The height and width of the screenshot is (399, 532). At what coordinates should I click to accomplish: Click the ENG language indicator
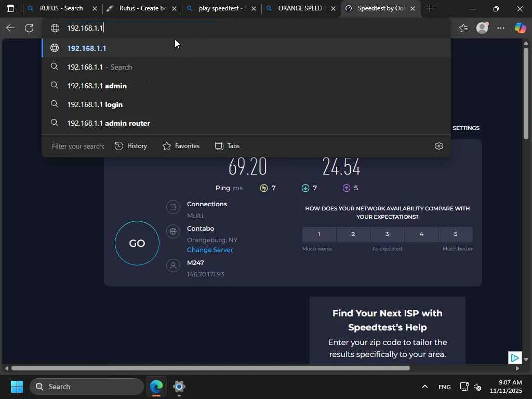click(x=445, y=387)
